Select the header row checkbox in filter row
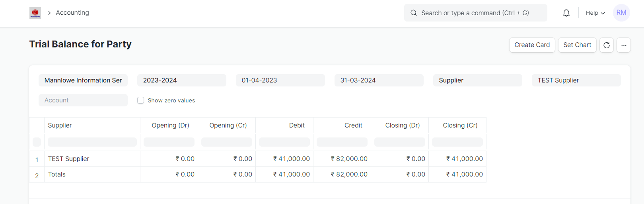Image resolution: width=644 pixels, height=204 pixels. tap(37, 142)
